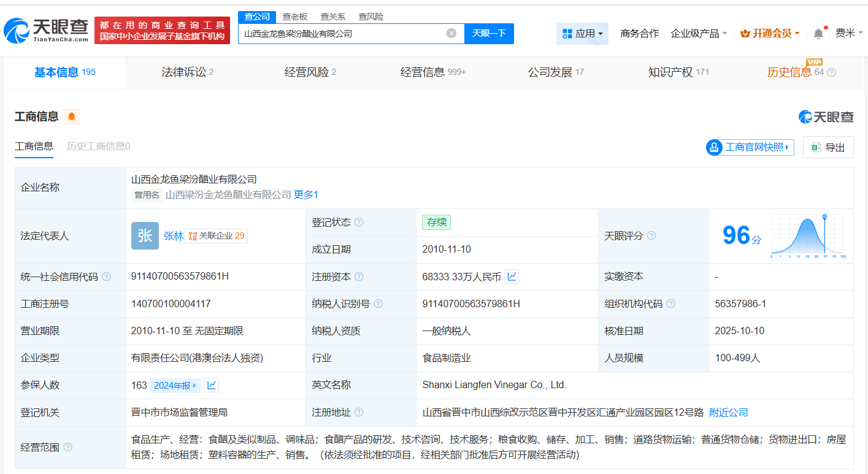Switch to the 查老板 search tab
868x474 pixels.
pyautogui.click(x=296, y=16)
